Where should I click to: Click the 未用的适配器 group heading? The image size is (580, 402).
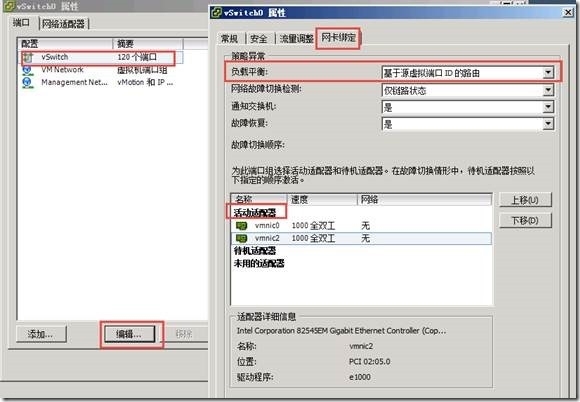pos(259,263)
